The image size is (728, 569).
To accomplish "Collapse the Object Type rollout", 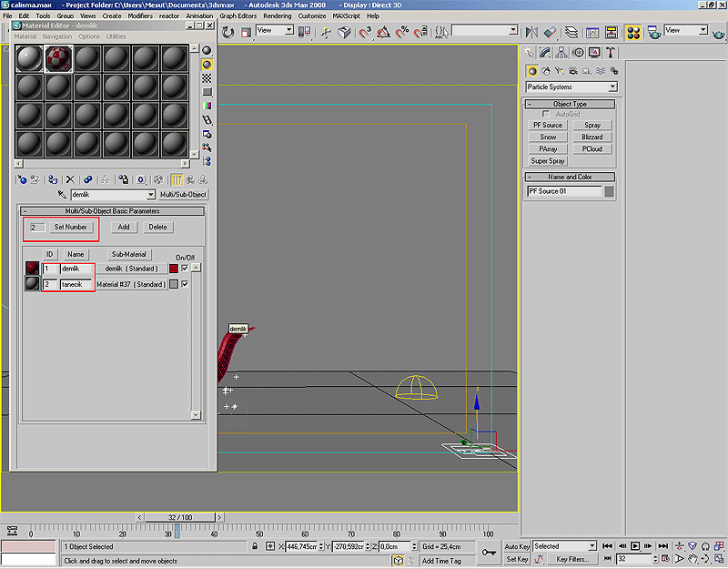I will pyautogui.click(x=571, y=104).
